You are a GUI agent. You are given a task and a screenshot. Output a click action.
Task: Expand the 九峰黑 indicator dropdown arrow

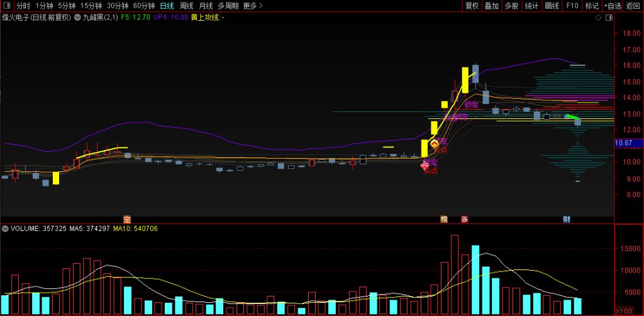(x=77, y=18)
